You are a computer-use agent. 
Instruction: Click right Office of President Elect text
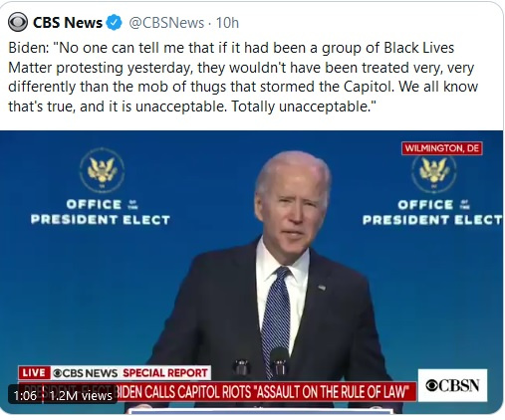coord(432,212)
